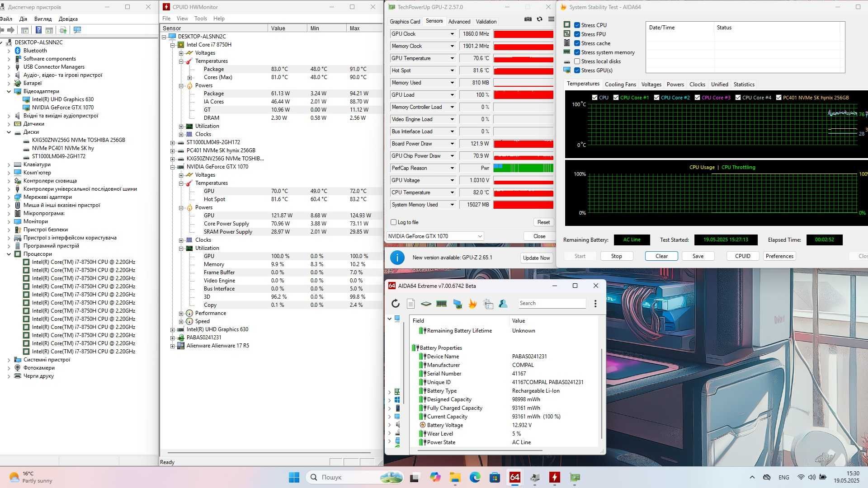This screenshot has height=488, width=868.
Task: Toggle Stress cache checkbox
Action: tap(577, 43)
